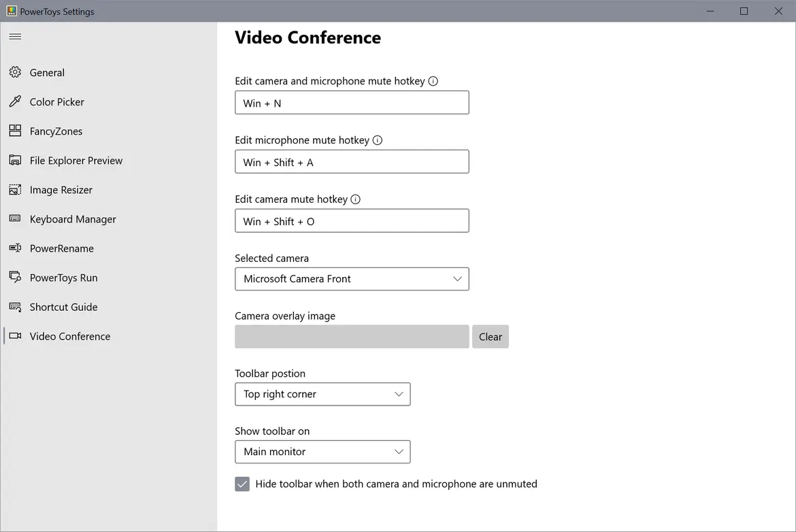Clear the camera overlay image
796x532 pixels.
pos(491,337)
